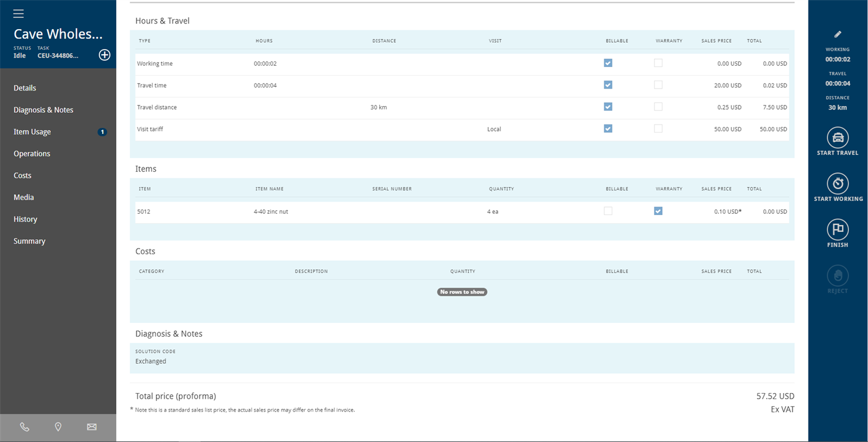Viewport: 868px width, 442px height.
Task: Select the Start Travel car icon
Action: (837, 138)
